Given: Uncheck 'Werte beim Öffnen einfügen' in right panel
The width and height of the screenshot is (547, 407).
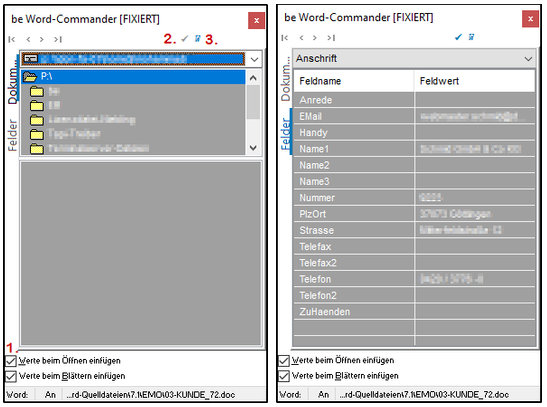Looking at the screenshot, I should pyautogui.click(x=284, y=360).
